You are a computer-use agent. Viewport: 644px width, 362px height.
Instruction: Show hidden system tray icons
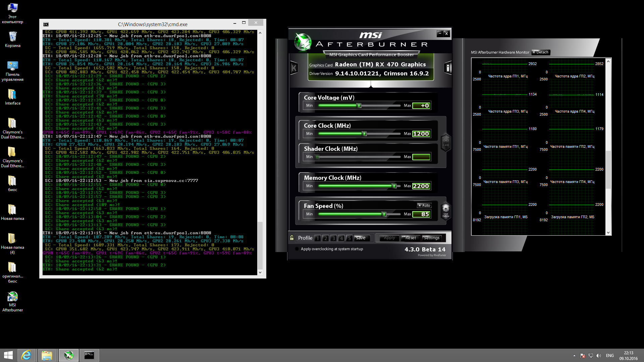[574, 356]
